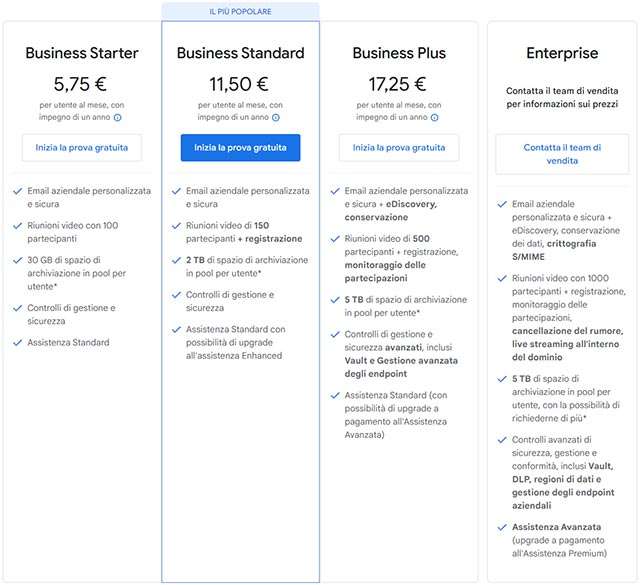Click checkmark next to Starter Assistenza Standard
Screen dimensions: 640x585
coord(18,343)
